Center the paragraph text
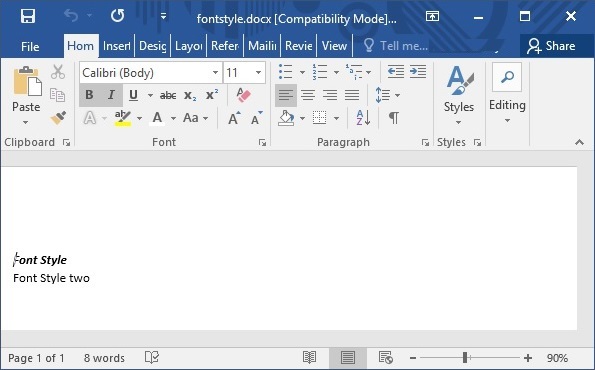This screenshot has width=595, height=370. click(x=308, y=95)
